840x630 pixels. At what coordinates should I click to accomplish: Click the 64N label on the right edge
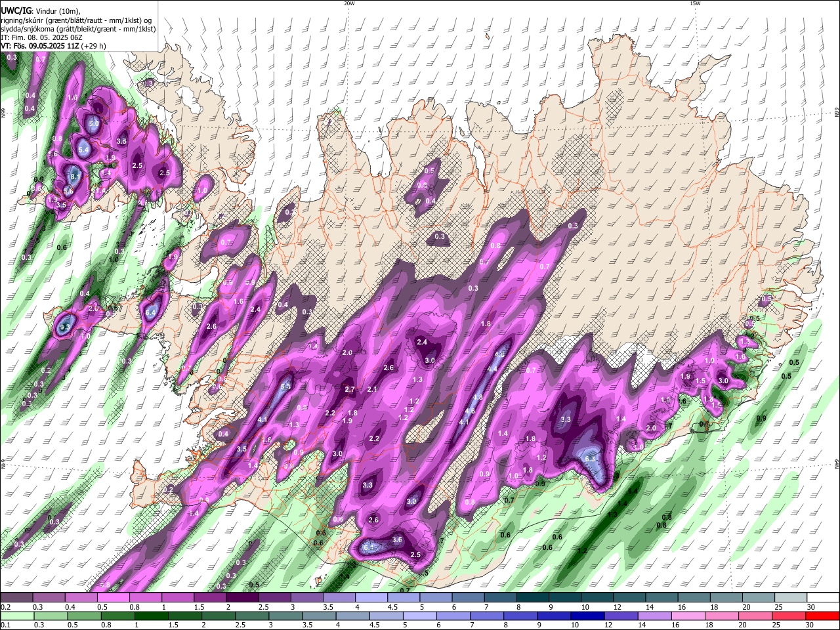tap(837, 463)
